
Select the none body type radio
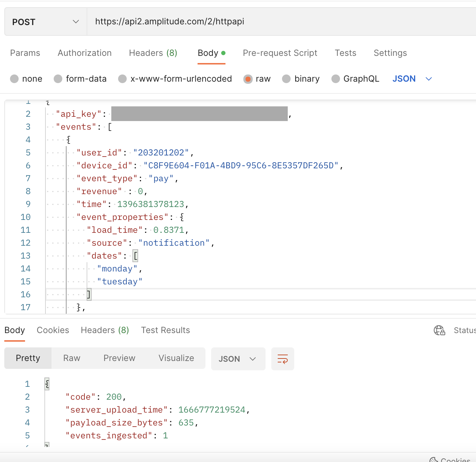(14, 79)
